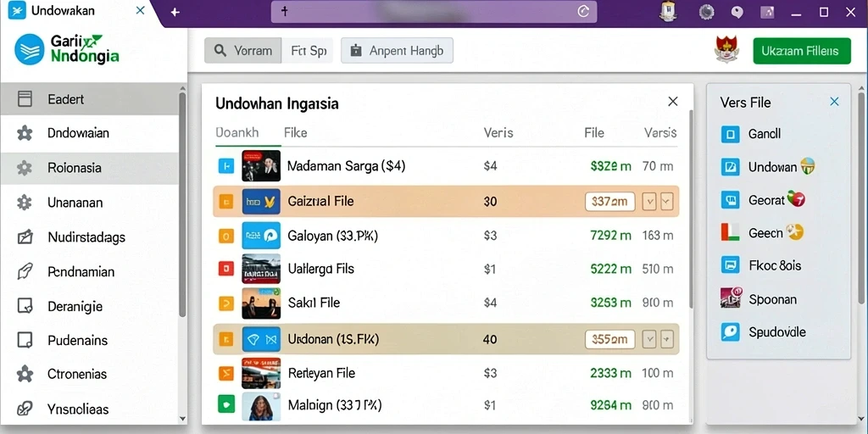
Task: Click the 337am value box
Action: coord(609,202)
